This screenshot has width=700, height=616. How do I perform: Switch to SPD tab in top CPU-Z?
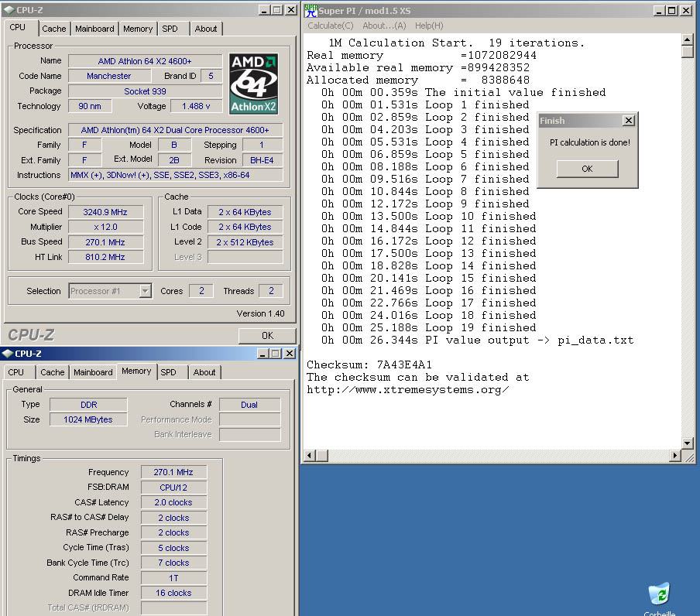(x=170, y=29)
